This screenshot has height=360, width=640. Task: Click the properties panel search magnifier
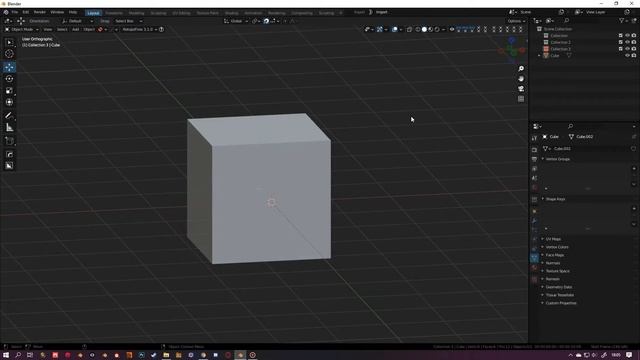[x=570, y=126]
